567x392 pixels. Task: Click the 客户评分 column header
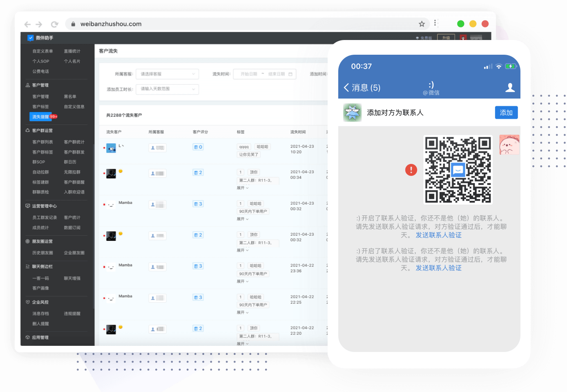(200, 132)
